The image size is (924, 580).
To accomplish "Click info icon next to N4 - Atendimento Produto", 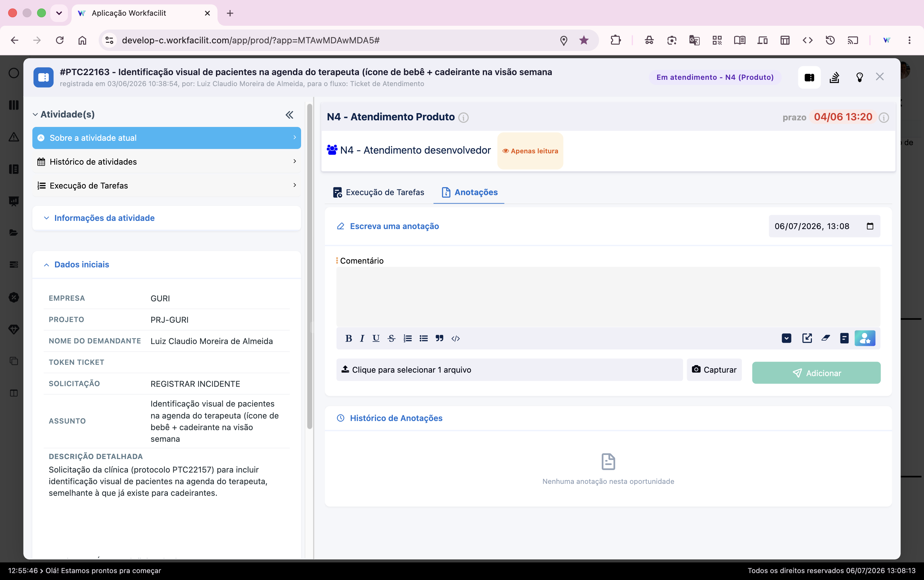I will click(464, 118).
